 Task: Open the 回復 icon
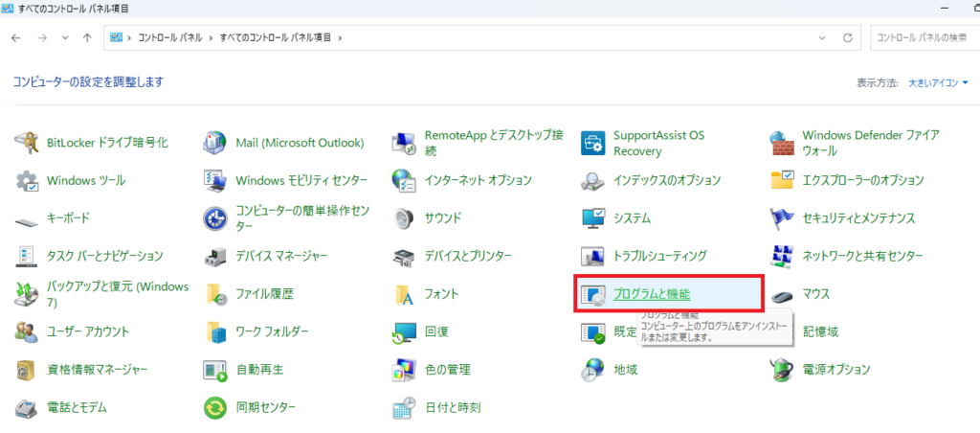(x=404, y=331)
